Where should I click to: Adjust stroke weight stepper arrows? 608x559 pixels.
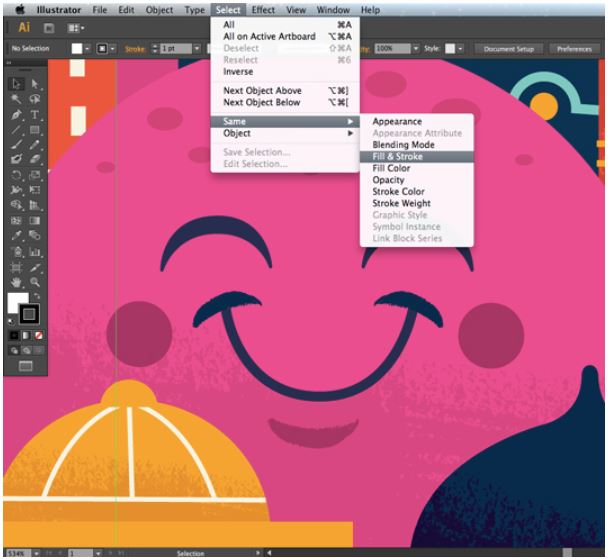[x=155, y=48]
